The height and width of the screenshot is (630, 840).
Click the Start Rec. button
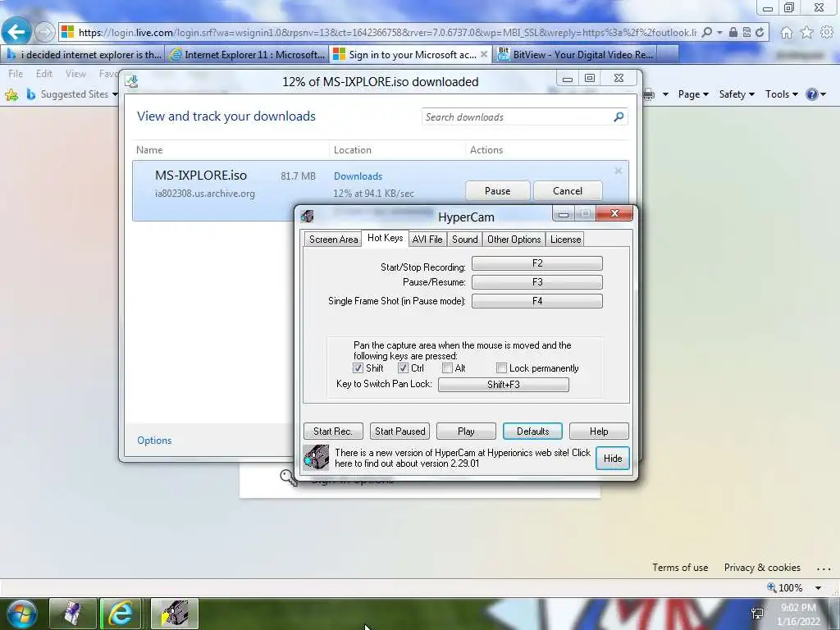click(x=333, y=431)
